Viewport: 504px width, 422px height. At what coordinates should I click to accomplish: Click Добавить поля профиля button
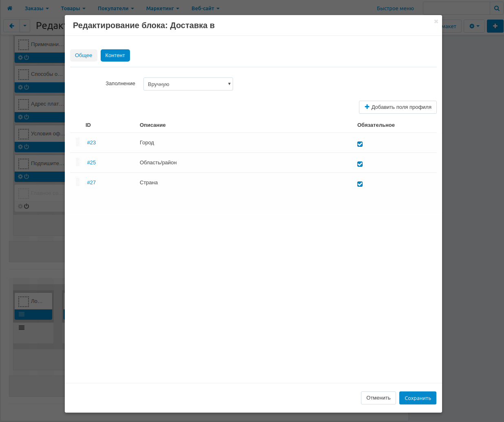(398, 107)
